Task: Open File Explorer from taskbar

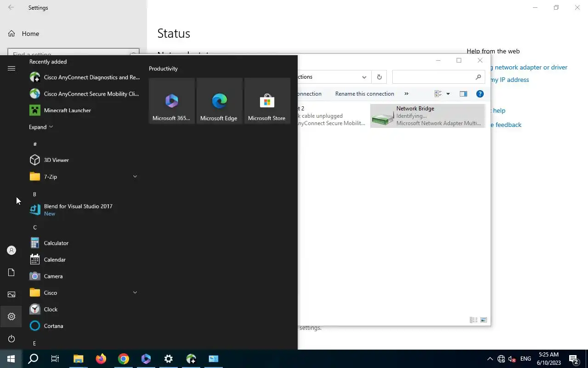Action: coord(78,359)
